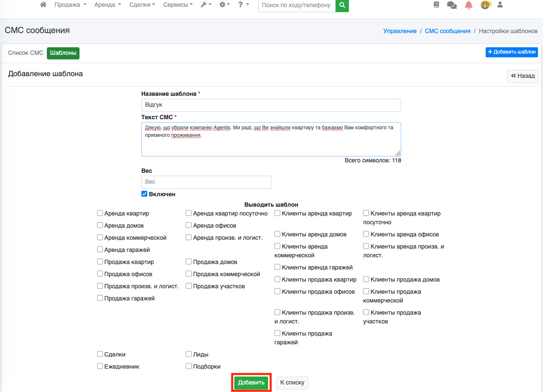Open the book icon in header
The width and height of the screenshot is (543, 392).
[436, 5]
